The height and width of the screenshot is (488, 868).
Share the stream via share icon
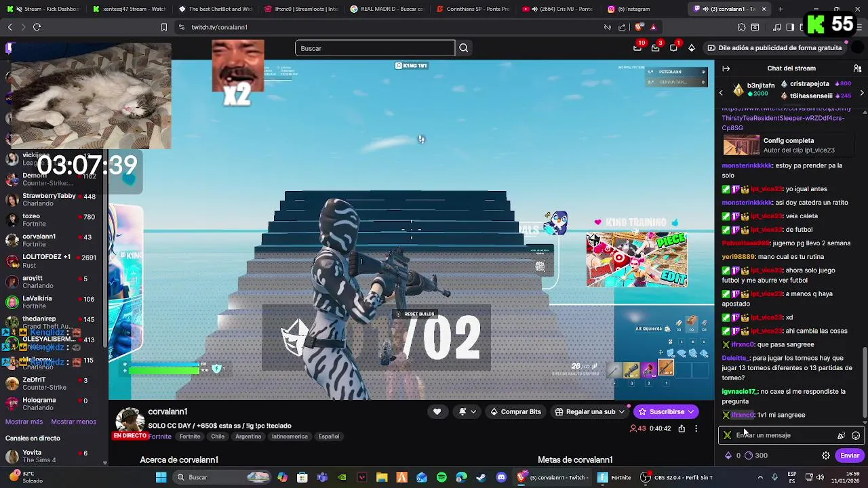[x=682, y=428]
